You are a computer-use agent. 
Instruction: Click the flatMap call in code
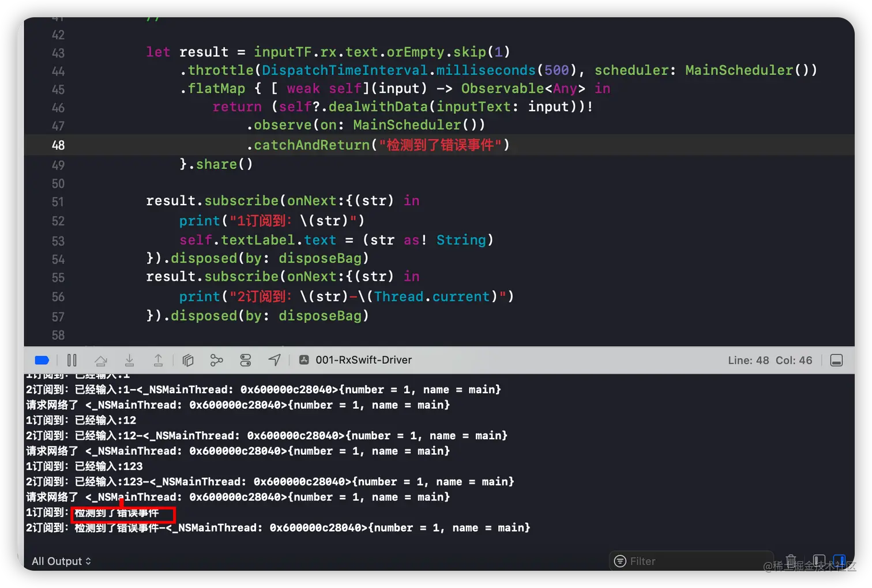[217, 88]
